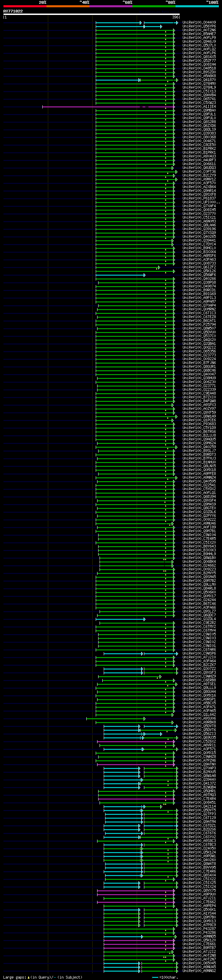This screenshot has width=222, height=980.
Task: Select hit label UniRef100_Q42114
Action: (x=199, y=806)
